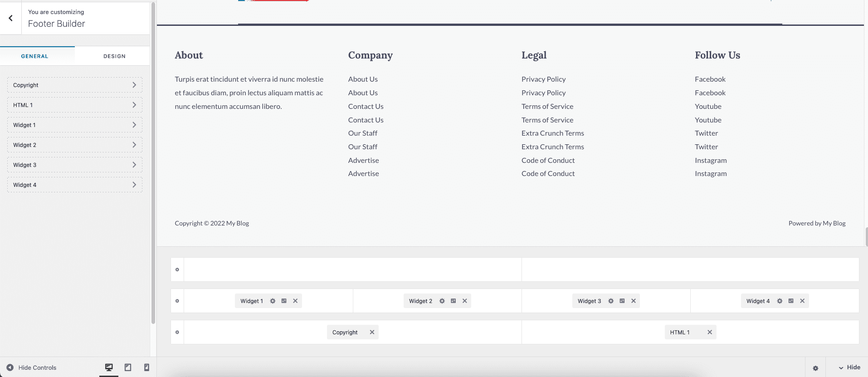This screenshot has height=377, width=868.
Task: Switch to mobile preview device
Action: point(146,367)
